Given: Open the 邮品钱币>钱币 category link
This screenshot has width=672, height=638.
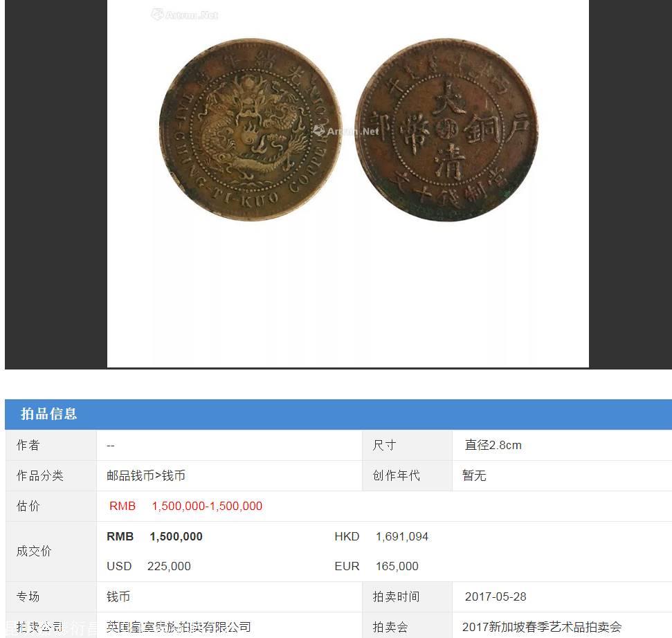Looking at the screenshot, I should 146,475.
